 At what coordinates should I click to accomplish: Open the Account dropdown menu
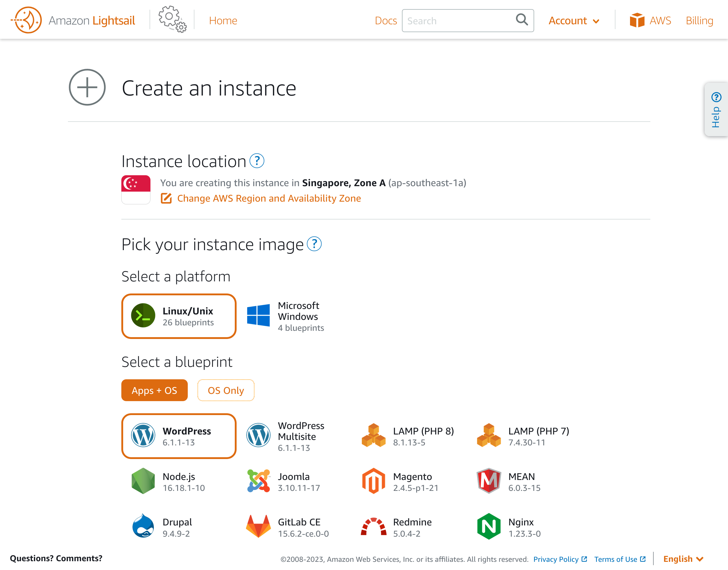coord(574,20)
